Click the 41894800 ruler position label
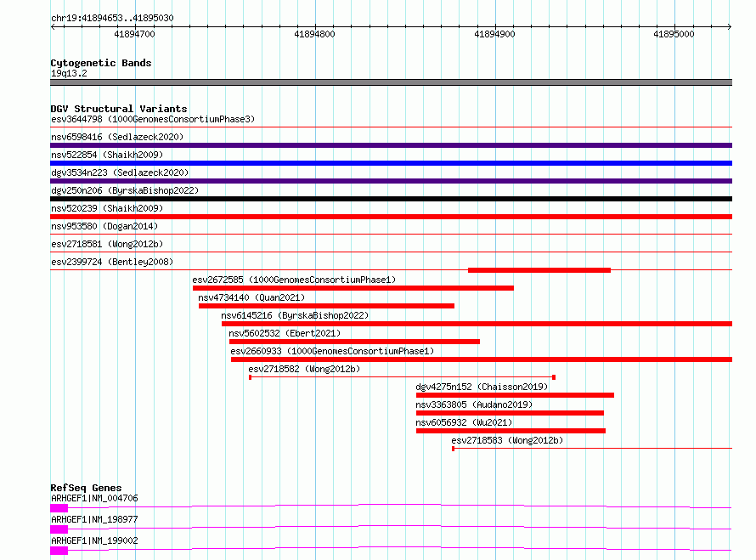 click(314, 34)
